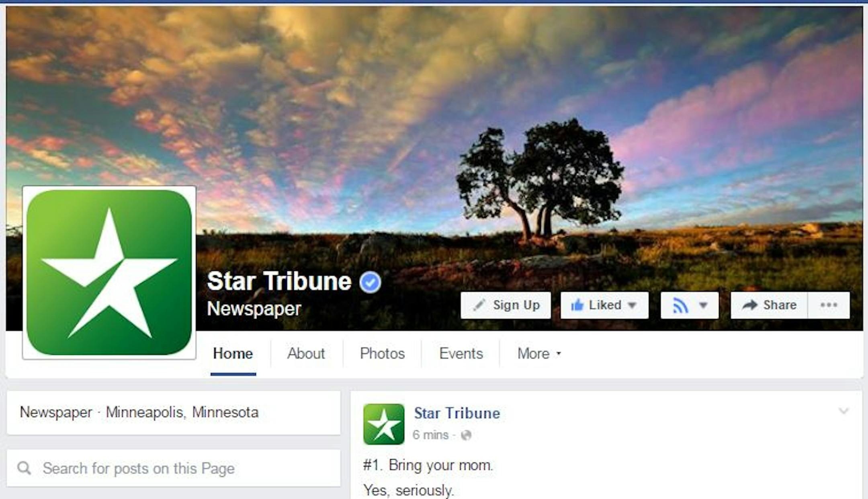868x499 pixels.
Task: Click the magnifier icon in page search
Action: [24, 468]
